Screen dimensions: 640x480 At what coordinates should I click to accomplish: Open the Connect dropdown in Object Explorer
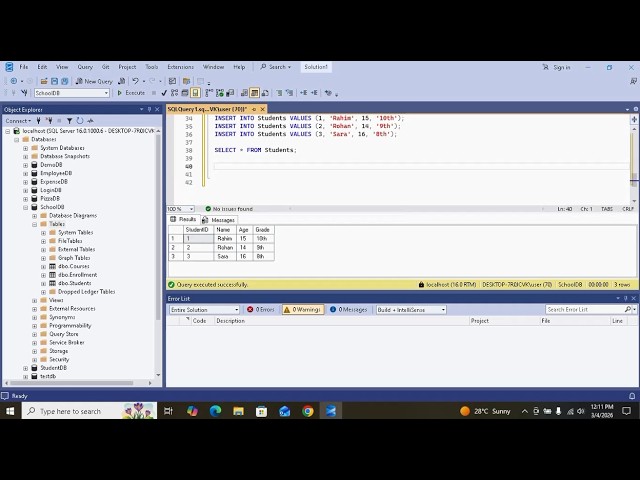click(18, 120)
